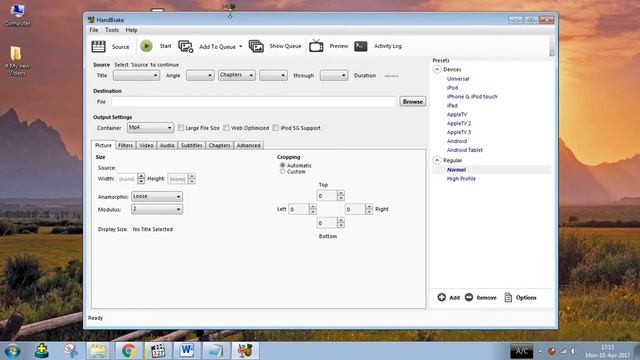Screen dimensions: 640x360
Task: Open the My new Videos desktop folder
Action: (16, 60)
